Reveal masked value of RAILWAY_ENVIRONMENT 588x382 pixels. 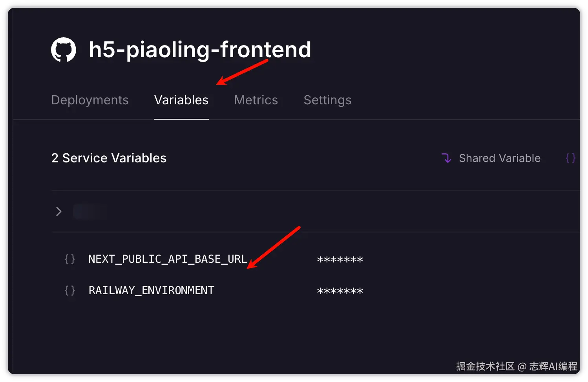click(x=340, y=291)
